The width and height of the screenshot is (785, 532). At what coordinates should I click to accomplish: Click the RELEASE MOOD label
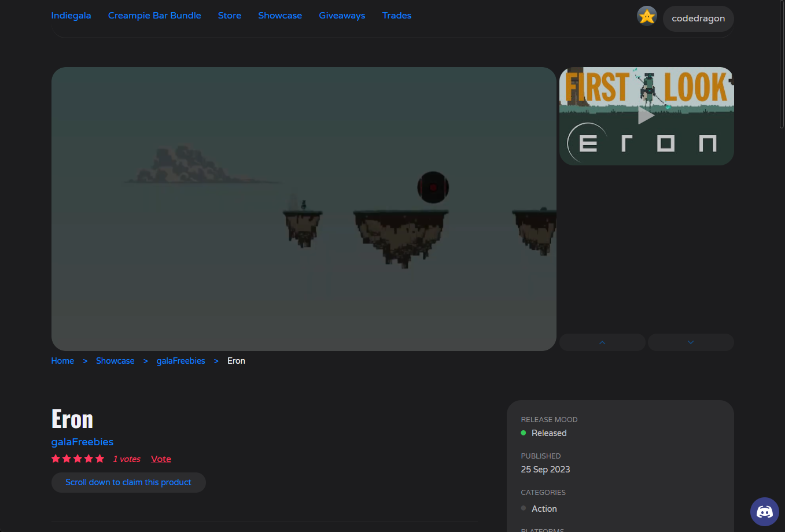click(x=549, y=420)
